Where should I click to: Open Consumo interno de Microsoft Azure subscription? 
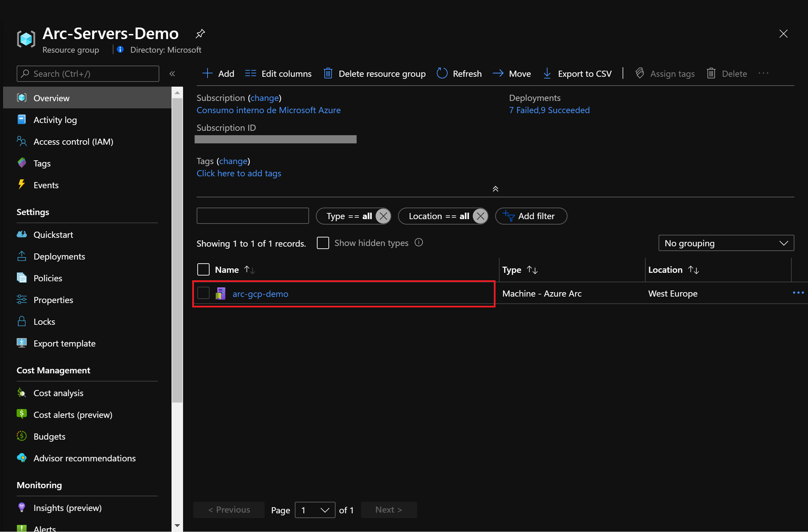(x=269, y=110)
